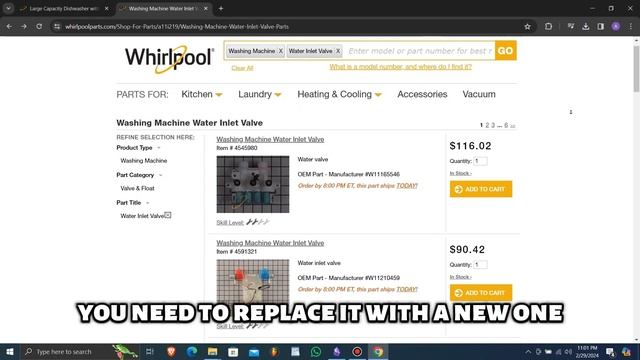Open the browser extensions puzzle icon

tap(548, 27)
